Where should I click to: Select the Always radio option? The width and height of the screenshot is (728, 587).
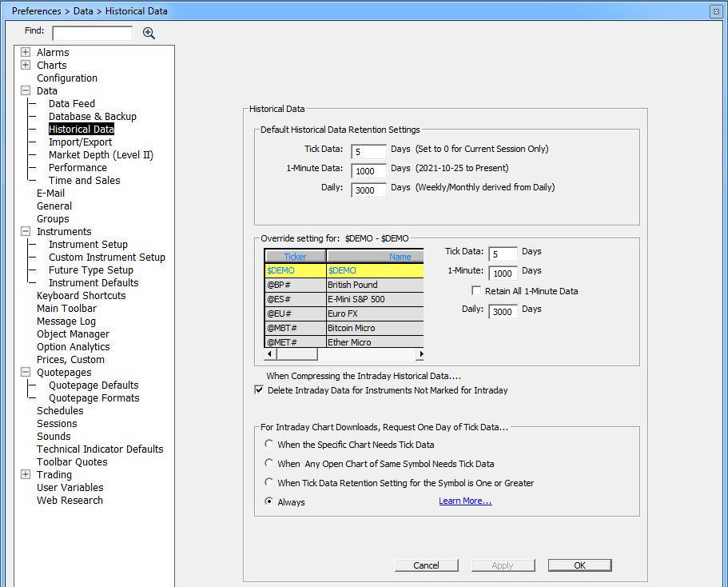click(x=269, y=502)
